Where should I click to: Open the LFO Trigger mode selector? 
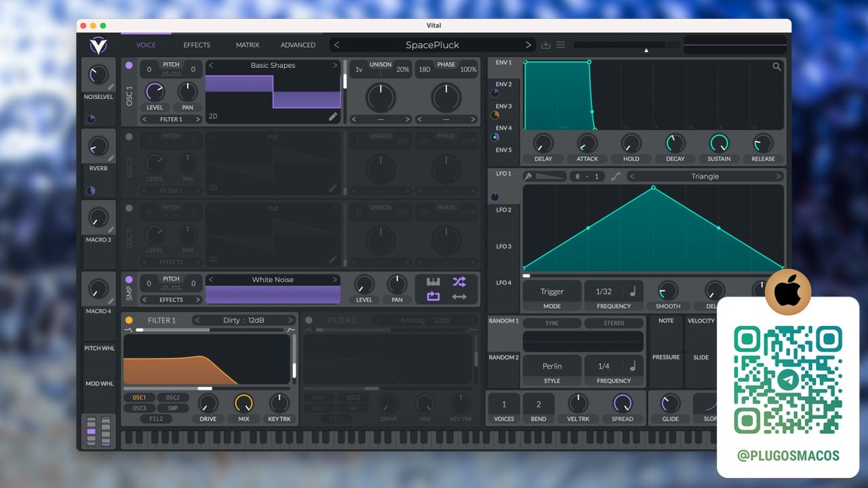coord(552,291)
